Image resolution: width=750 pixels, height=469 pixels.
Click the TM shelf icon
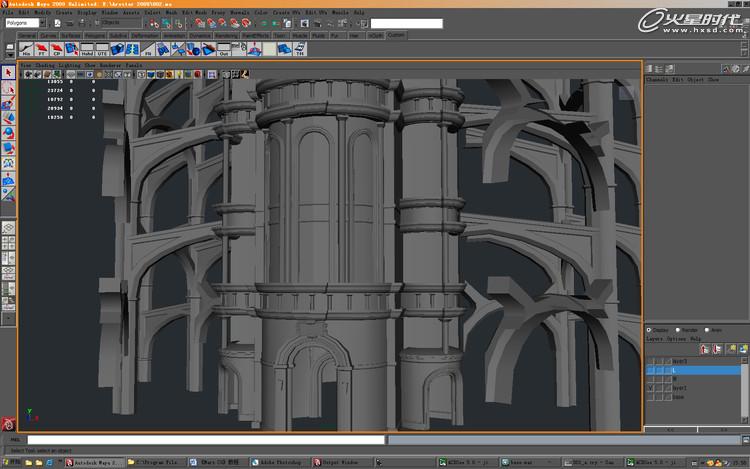click(x=300, y=50)
